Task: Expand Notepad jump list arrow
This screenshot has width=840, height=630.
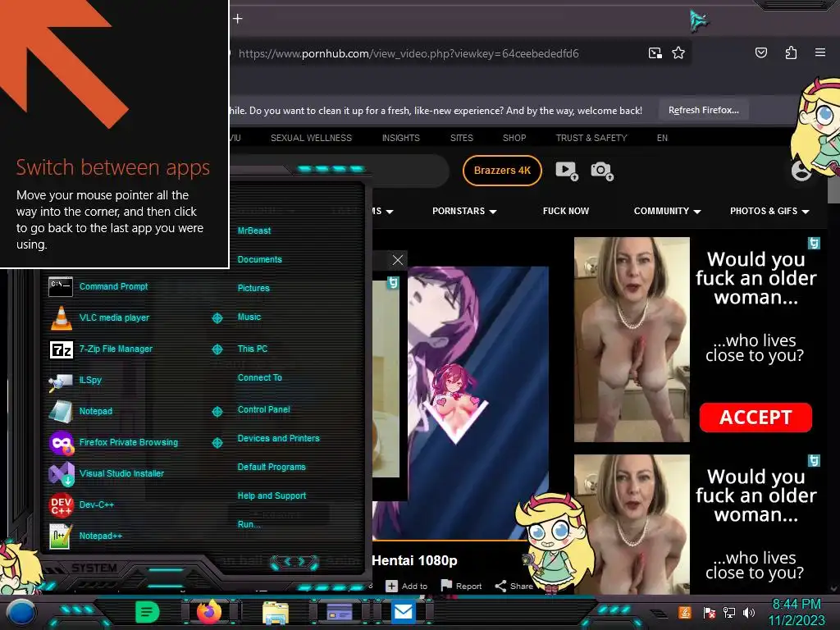Action: click(x=217, y=412)
